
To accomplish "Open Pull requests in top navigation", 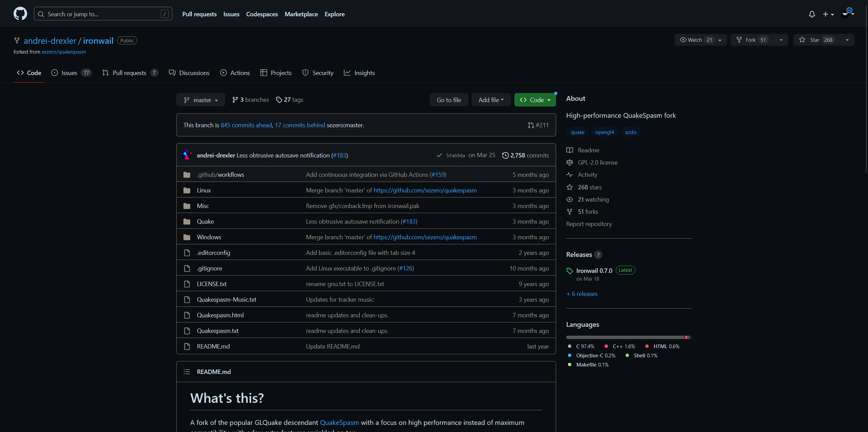I will [199, 14].
